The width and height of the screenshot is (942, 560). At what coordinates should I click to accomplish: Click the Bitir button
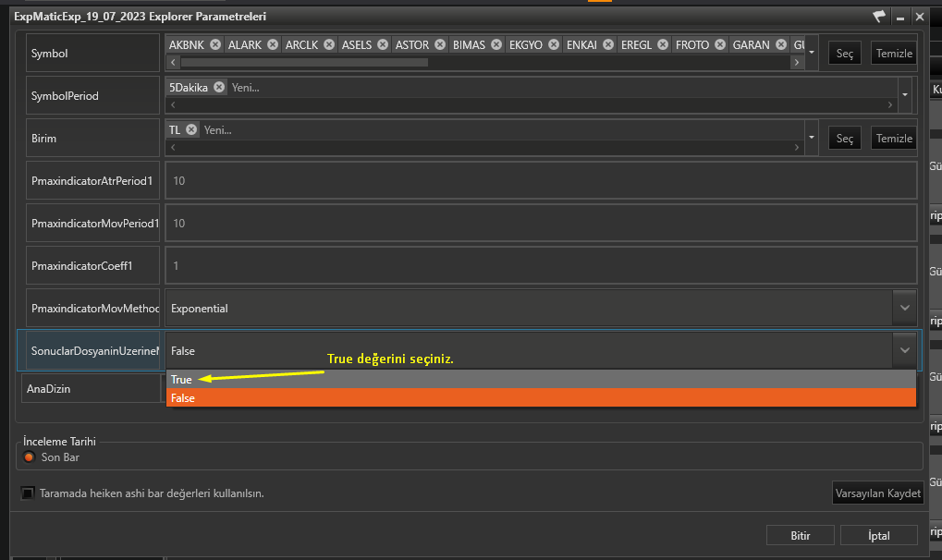pos(800,535)
